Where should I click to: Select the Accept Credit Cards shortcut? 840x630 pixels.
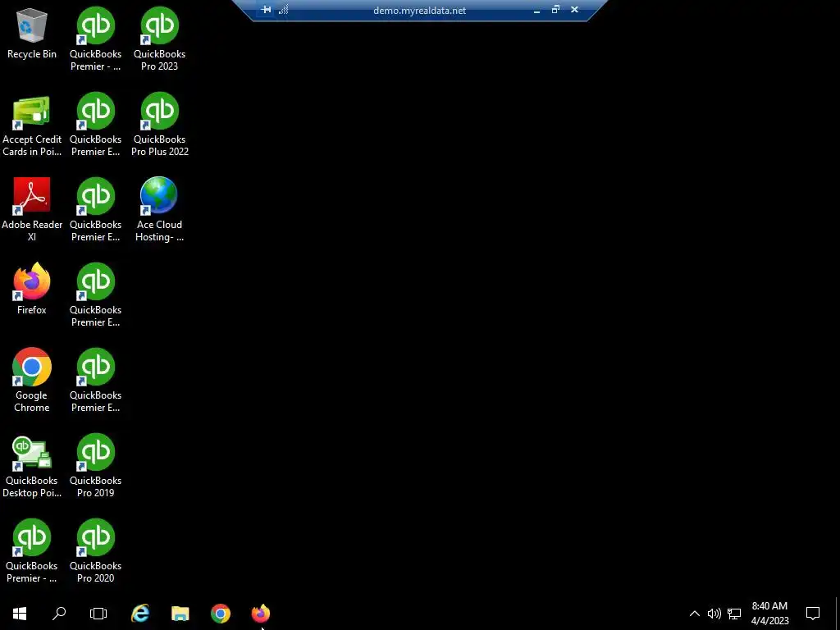(x=32, y=125)
